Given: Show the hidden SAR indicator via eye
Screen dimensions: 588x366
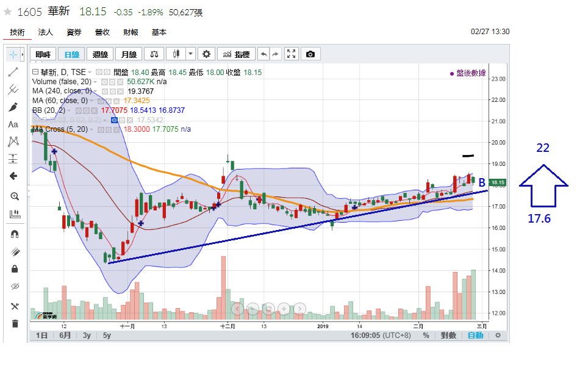Looking at the screenshot, I should click(x=115, y=120).
